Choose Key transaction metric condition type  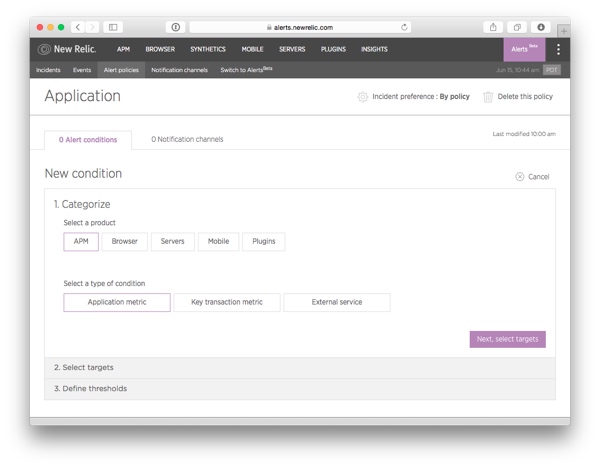(227, 302)
